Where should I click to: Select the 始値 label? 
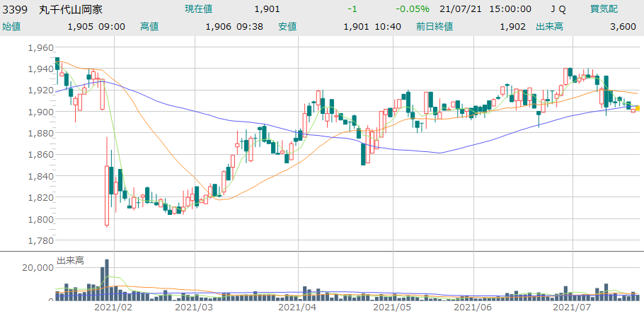11,26
